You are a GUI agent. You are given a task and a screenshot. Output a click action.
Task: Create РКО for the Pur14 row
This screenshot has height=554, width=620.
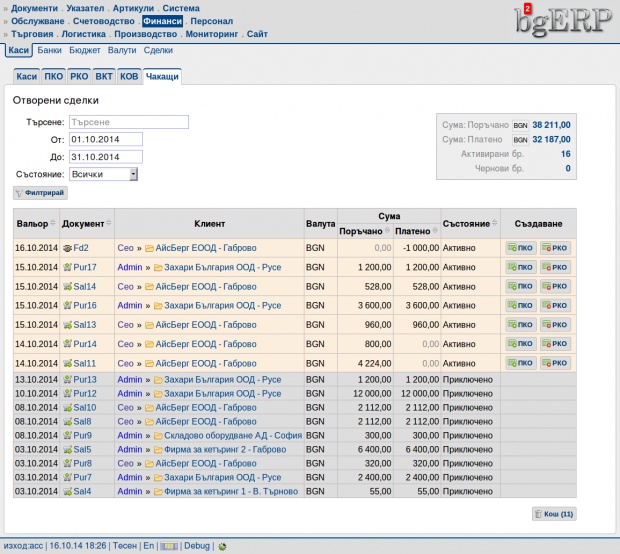click(x=555, y=344)
